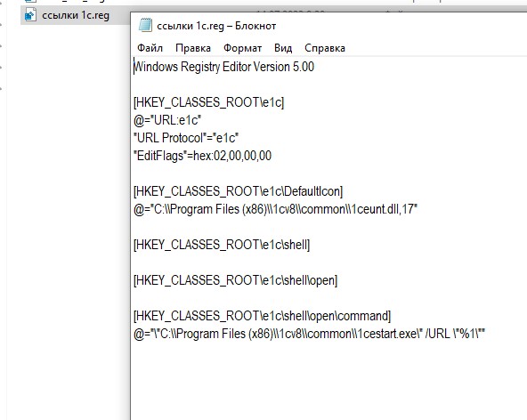Screen dimensions: 527x420
Task: Open the Справка menu
Action: pos(325,48)
